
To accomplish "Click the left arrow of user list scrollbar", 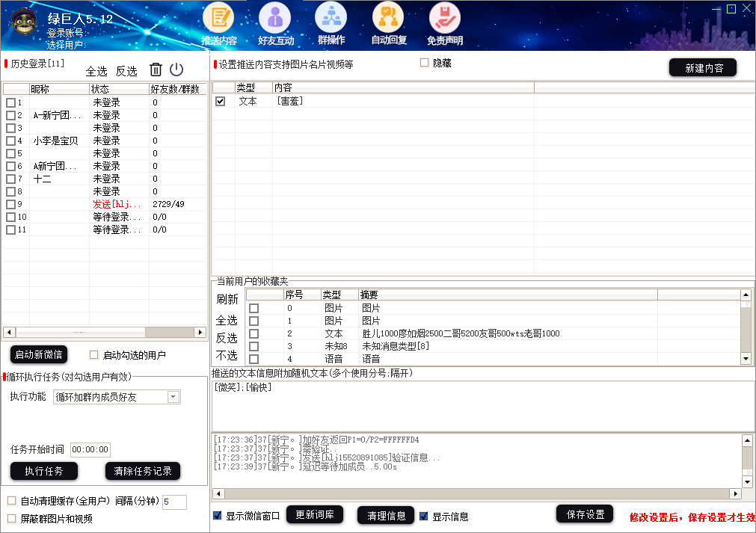I will pyautogui.click(x=9, y=332).
